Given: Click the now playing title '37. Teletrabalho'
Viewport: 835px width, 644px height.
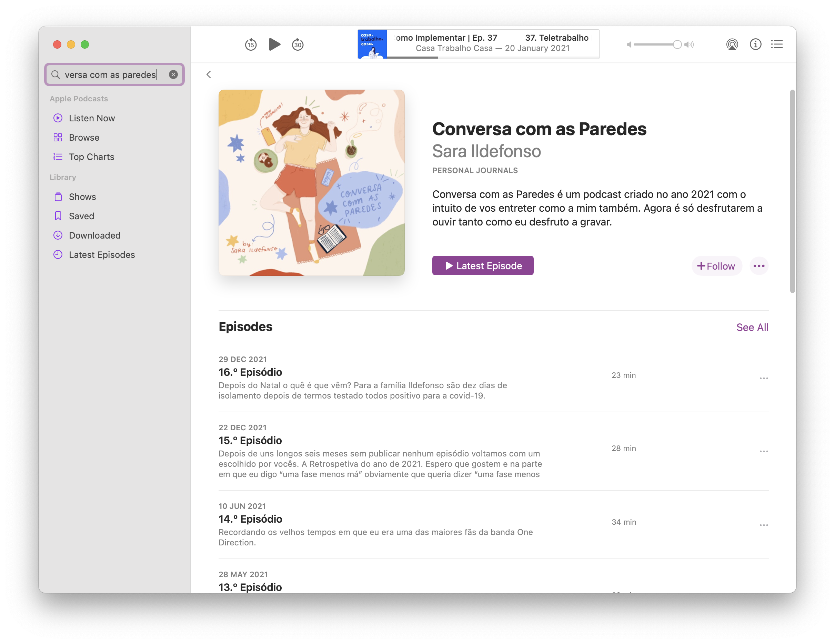Looking at the screenshot, I should tap(556, 38).
